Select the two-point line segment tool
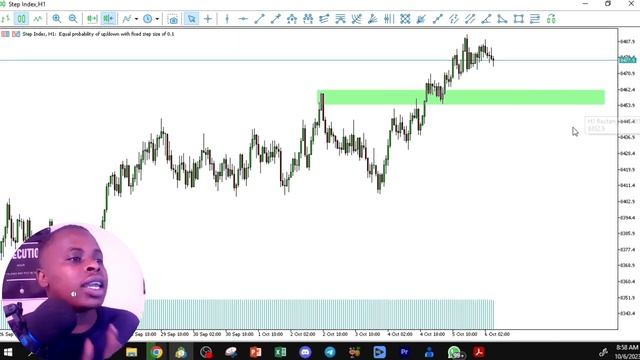Viewport: 640px width, 360px height. coord(438,19)
